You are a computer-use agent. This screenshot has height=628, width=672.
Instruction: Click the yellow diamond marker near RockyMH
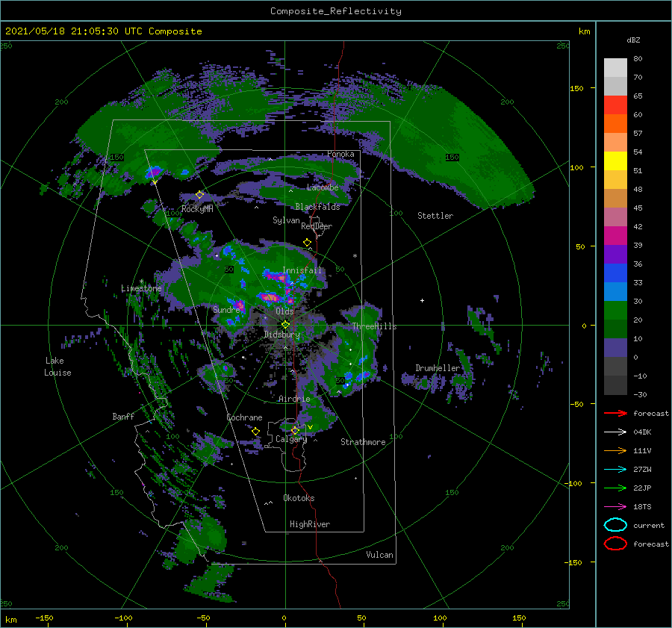[199, 195]
